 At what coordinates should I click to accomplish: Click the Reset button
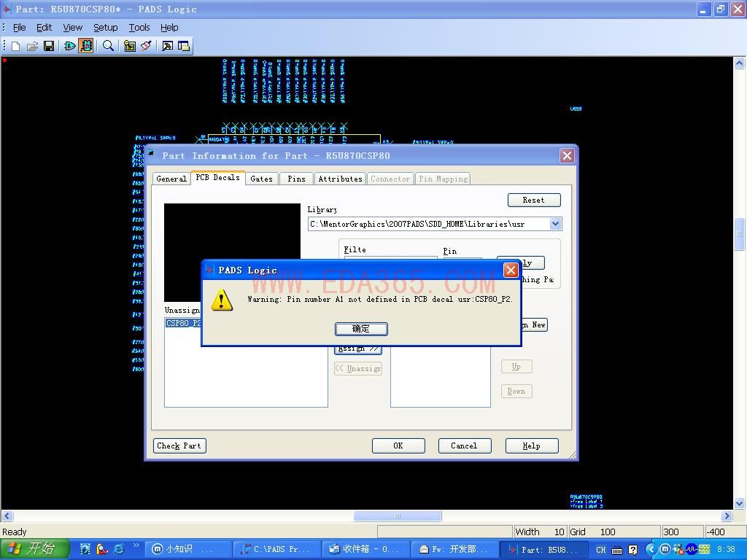[534, 200]
